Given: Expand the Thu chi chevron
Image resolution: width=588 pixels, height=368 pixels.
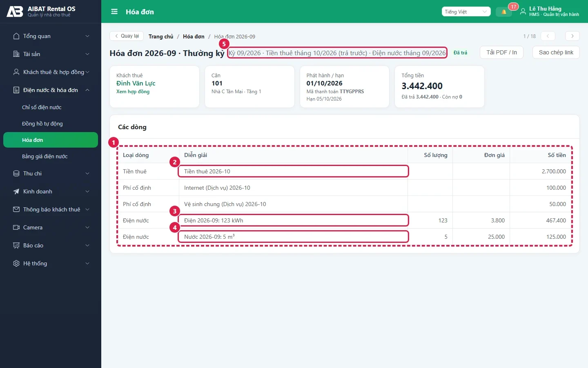Looking at the screenshot, I should tap(87, 173).
